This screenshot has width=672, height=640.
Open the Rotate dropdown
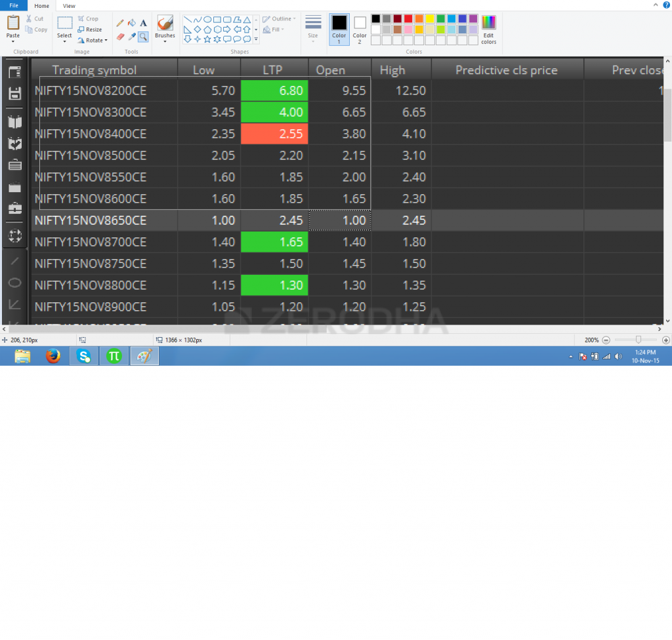pyautogui.click(x=93, y=40)
